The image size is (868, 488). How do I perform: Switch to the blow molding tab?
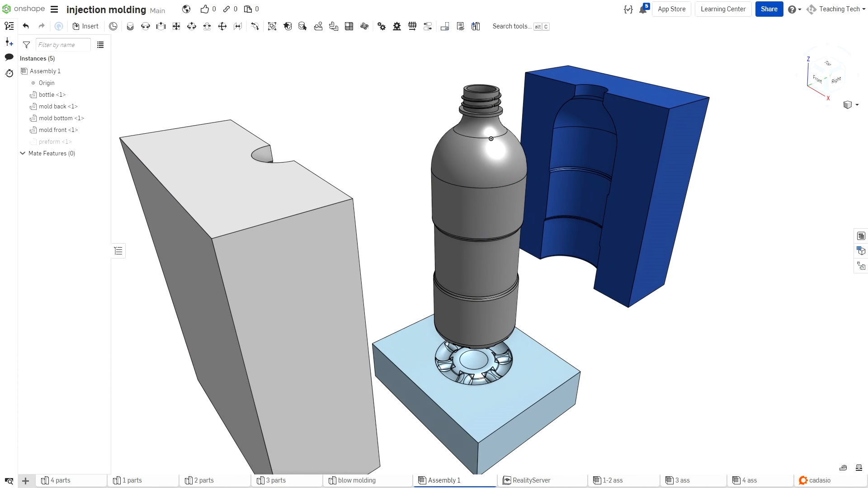click(x=356, y=480)
